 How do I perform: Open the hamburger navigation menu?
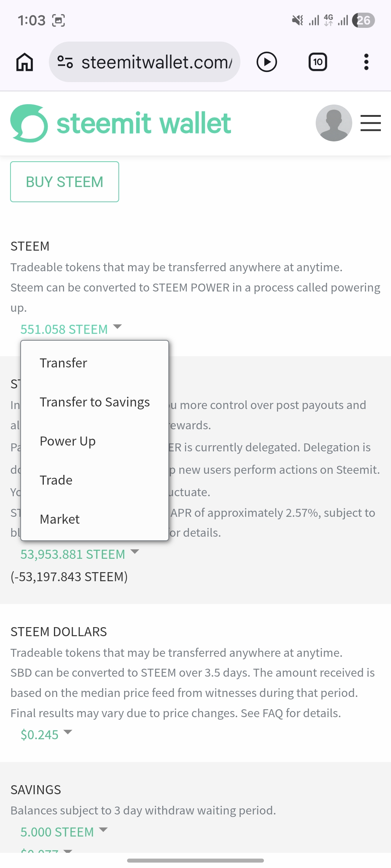(x=370, y=123)
